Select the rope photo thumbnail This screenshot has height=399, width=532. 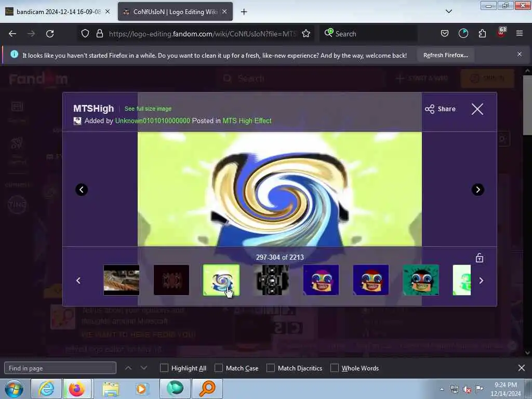122,280
